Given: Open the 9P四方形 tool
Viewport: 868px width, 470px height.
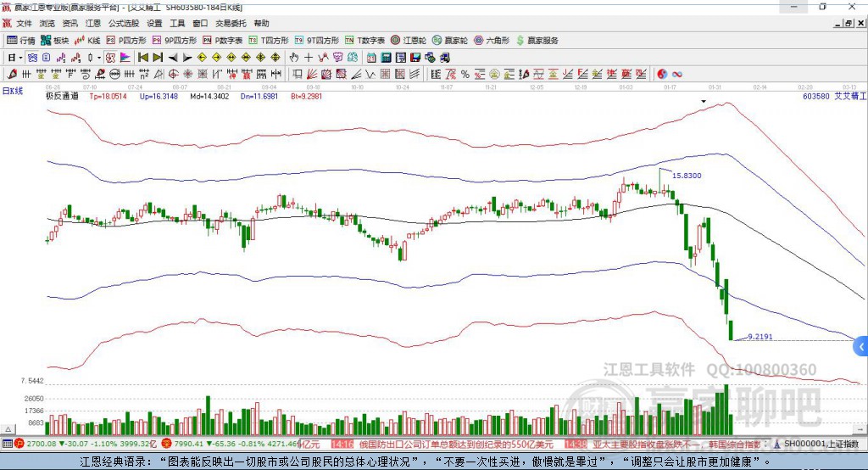Looking at the screenshot, I should pos(175,41).
